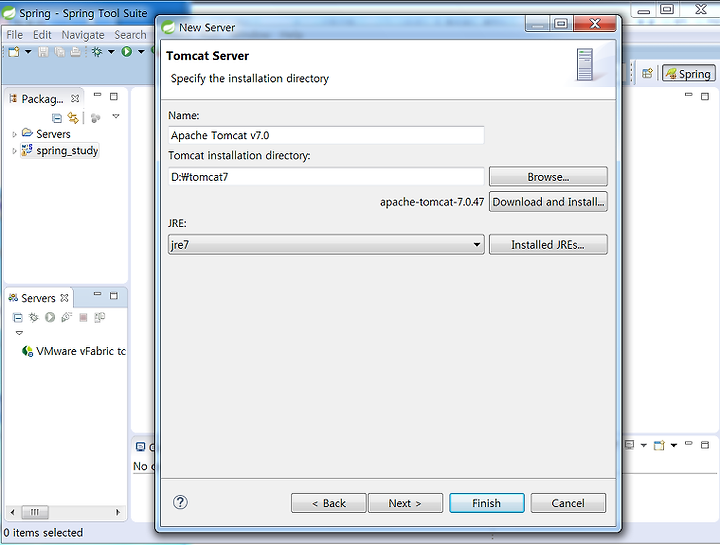Minimize the bottom console panel
The image size is (720, 545).
(x=688, y=443)
